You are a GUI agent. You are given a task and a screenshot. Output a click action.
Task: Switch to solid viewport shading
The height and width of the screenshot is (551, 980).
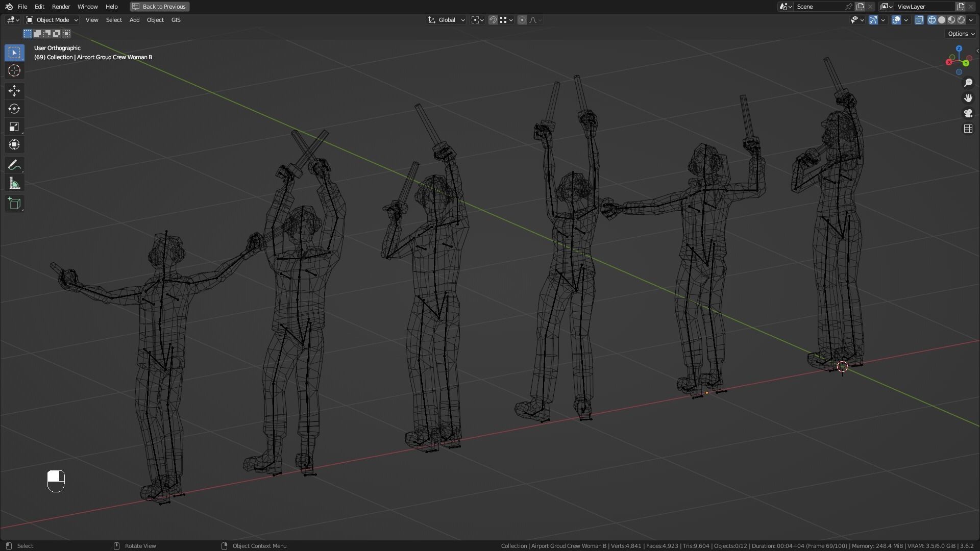click(942, 20)
